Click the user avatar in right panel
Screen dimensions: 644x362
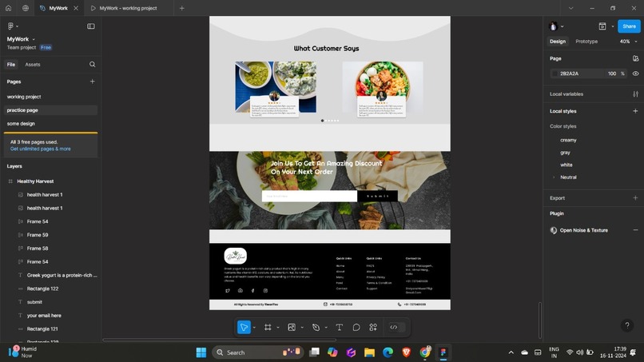(x=553, y=26)
